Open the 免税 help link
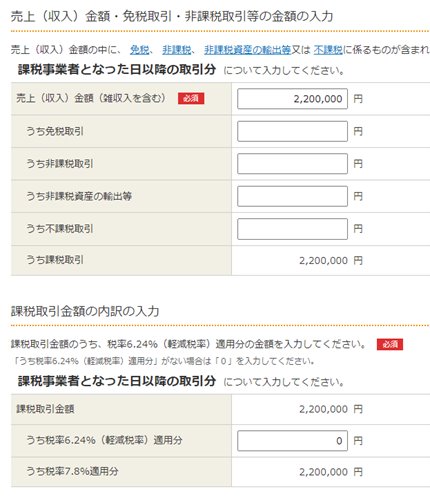This screenshot has width=430, height=503. tap(139, 50)
